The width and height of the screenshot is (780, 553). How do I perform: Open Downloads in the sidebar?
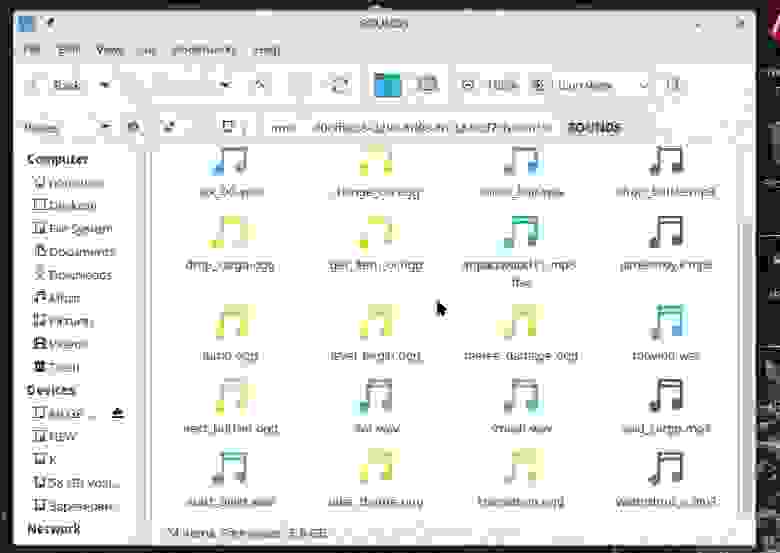point(73,275)
